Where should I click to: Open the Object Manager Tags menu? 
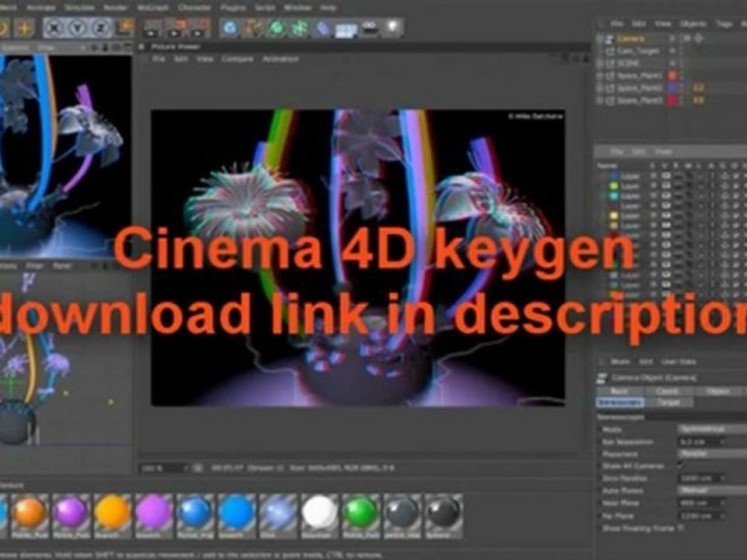tap(724, 23)
